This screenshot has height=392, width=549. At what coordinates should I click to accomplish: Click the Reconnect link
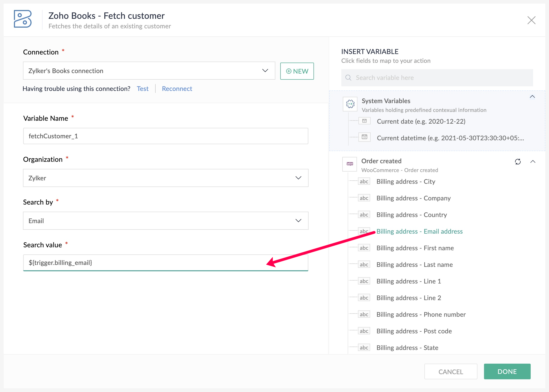click(x=177, y=88)
